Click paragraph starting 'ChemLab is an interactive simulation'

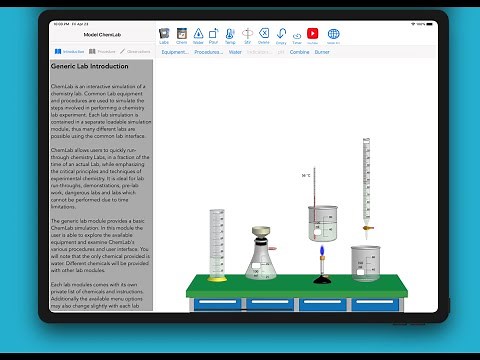101,111
